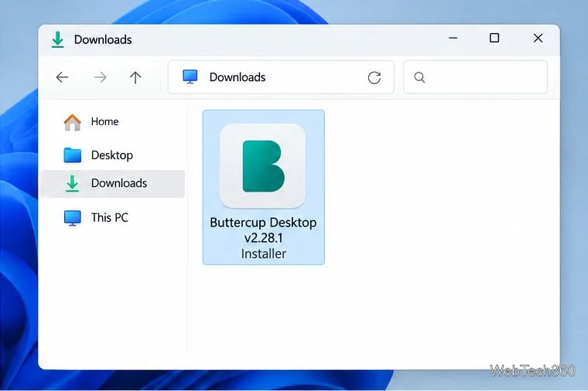Image resolution: width=588 pixels, height=391 pixels.
Task: Click the blue Desktop folder icon
Action: click(73, 155)
